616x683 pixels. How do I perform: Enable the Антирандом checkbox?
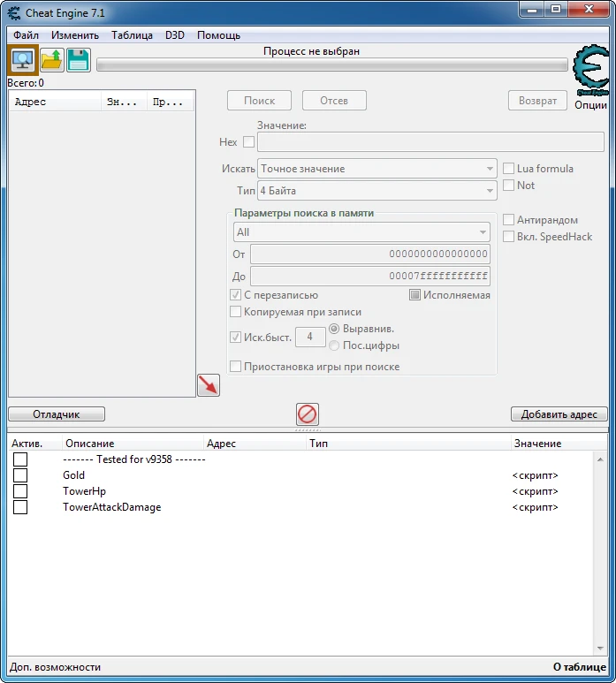pos(508,219)
